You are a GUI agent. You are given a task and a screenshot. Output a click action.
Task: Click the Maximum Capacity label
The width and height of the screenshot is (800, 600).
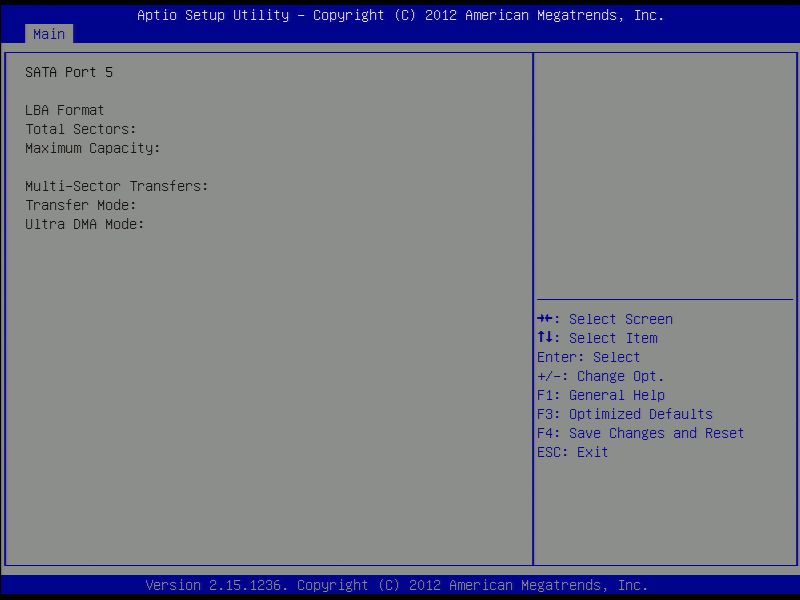click(x=92, y=148)
